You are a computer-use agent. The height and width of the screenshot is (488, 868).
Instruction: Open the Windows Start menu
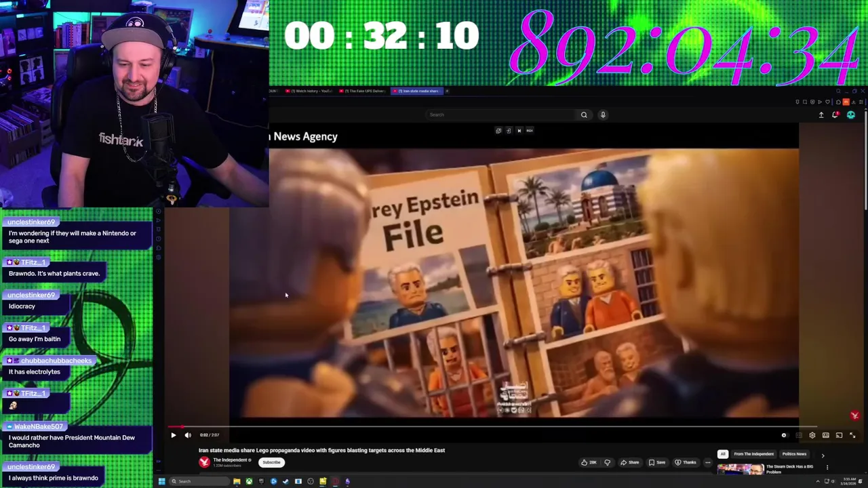click(161, 481)
